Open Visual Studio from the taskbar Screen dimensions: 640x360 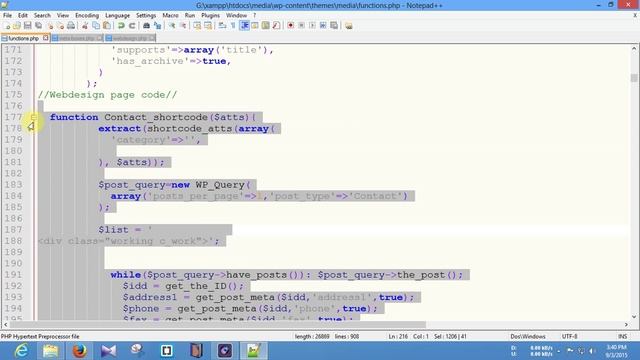click(108, 351)
